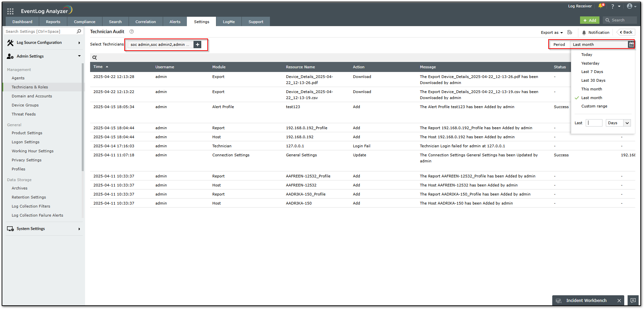The image size is (644, 309).
Task: Open the apps grid launcher icon
Action: [10, 11]
